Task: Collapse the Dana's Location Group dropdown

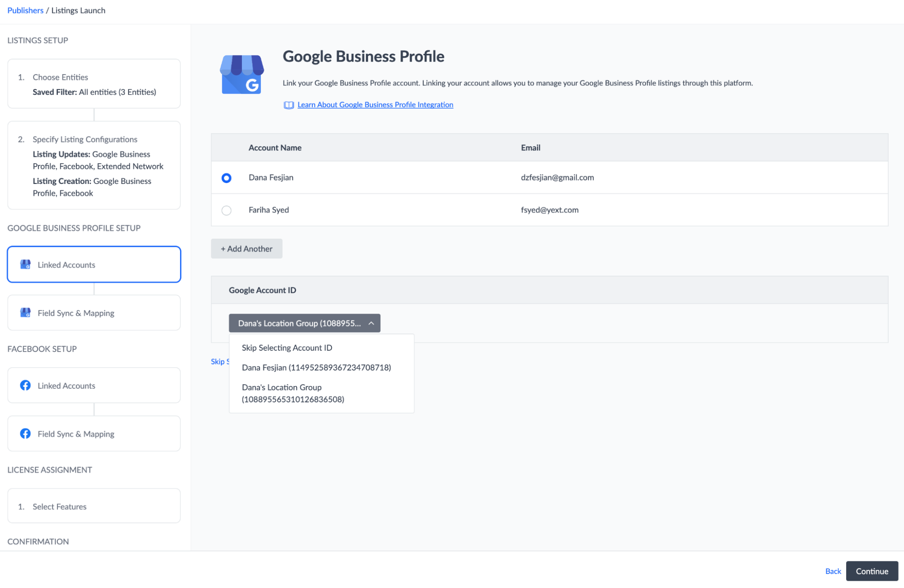Action: [304, 323]
